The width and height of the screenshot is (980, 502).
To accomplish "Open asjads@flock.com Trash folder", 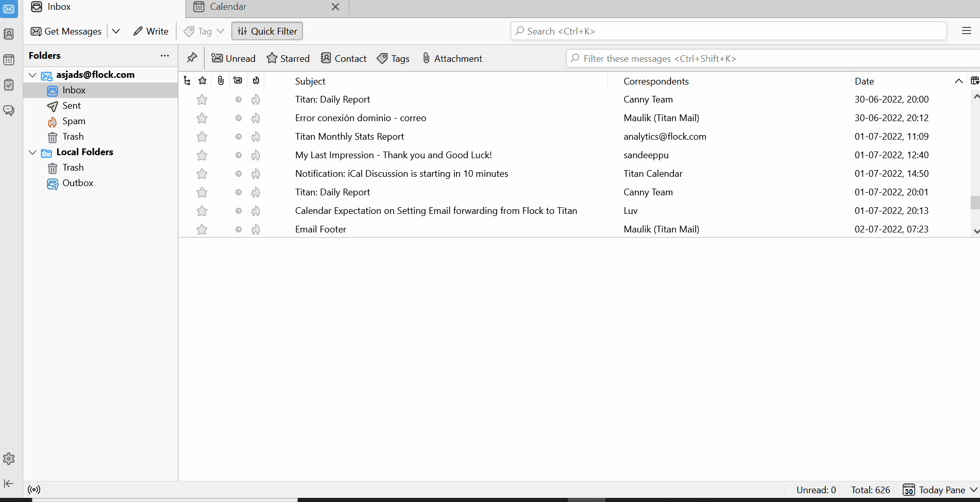I will click(100, 137).
